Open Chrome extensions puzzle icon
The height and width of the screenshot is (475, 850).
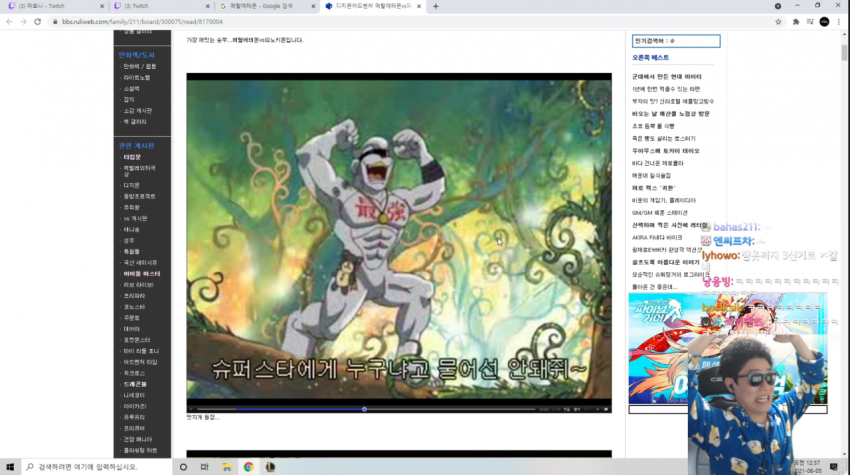pos(796,22)
